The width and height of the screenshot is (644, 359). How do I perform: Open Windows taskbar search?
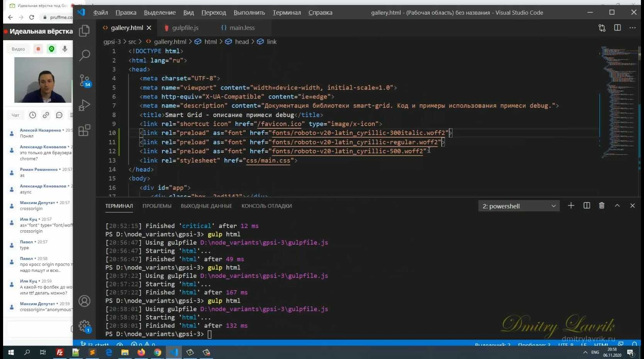[x=27, y=352]
